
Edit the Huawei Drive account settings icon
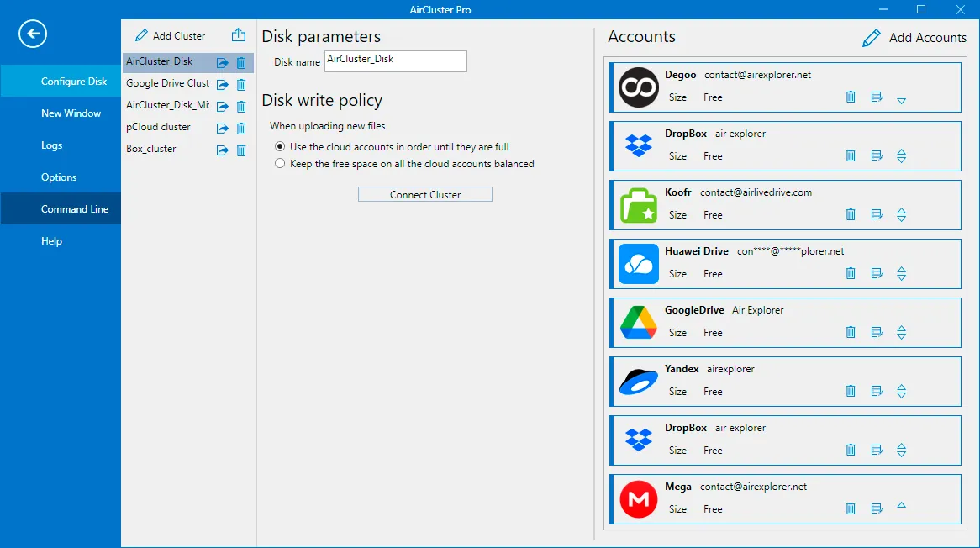877,273
